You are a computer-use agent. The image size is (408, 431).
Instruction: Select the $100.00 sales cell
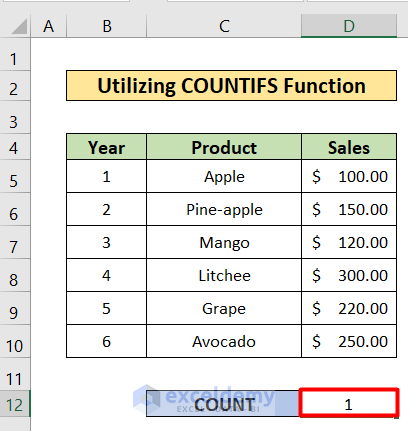[349, 176]
